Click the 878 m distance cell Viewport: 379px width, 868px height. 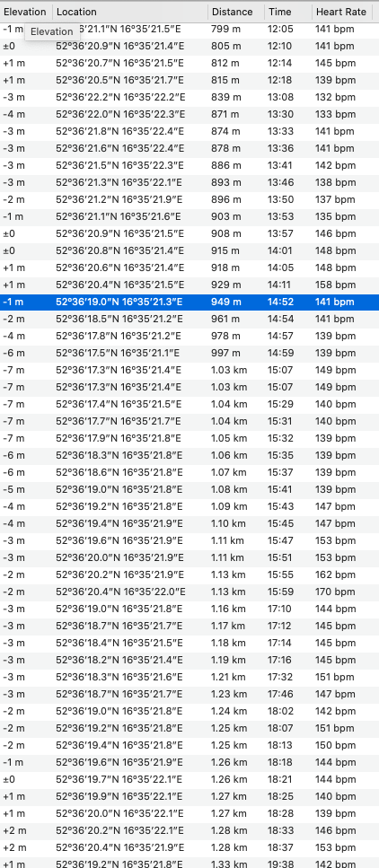click(x=225, y=148)
